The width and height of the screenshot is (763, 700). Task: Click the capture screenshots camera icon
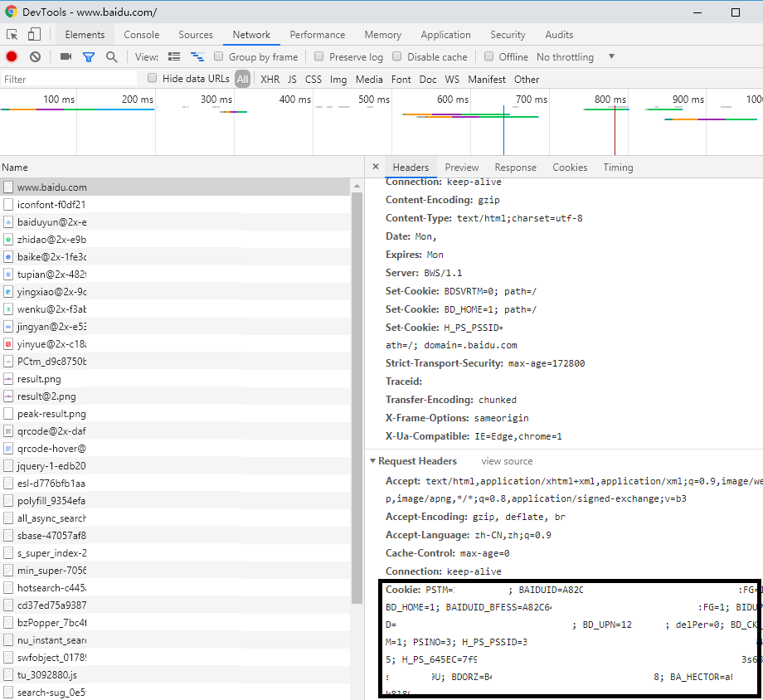pyautogui.click(x=66, y=57)
